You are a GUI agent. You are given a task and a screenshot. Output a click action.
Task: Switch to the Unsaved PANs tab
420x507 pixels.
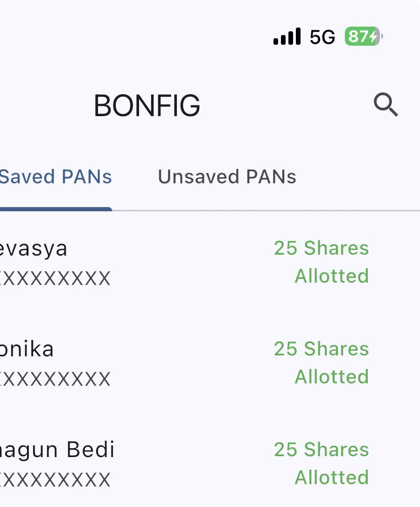pyautogui.click(x=227, y=177)
